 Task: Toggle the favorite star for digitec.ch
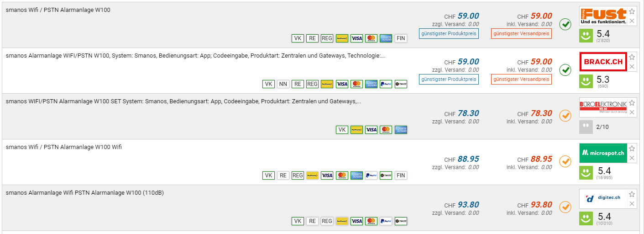(632, 194)
